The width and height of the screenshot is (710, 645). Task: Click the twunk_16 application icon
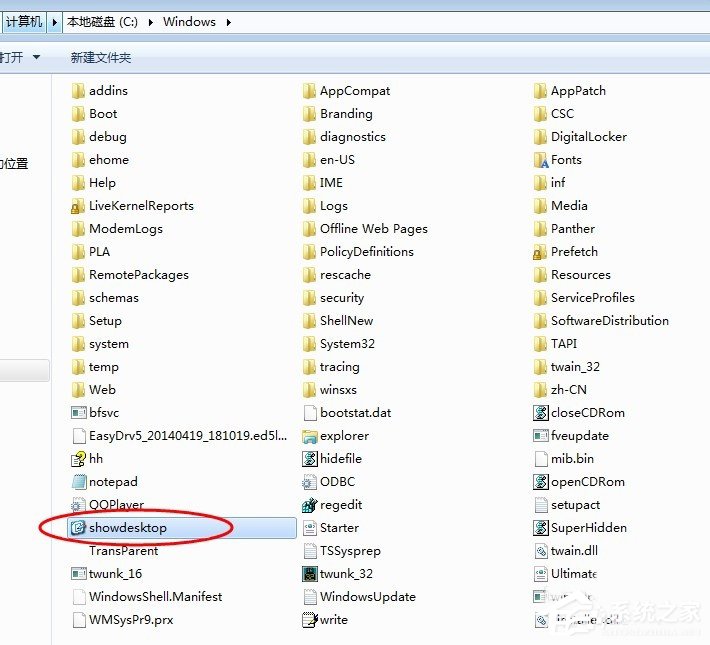click(x=79, y=574)
